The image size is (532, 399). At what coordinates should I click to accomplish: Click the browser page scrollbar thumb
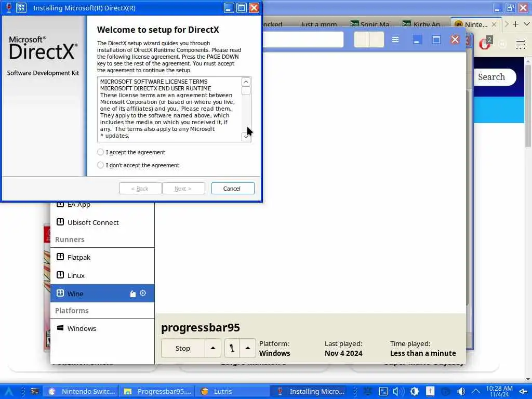coord(528,106)
